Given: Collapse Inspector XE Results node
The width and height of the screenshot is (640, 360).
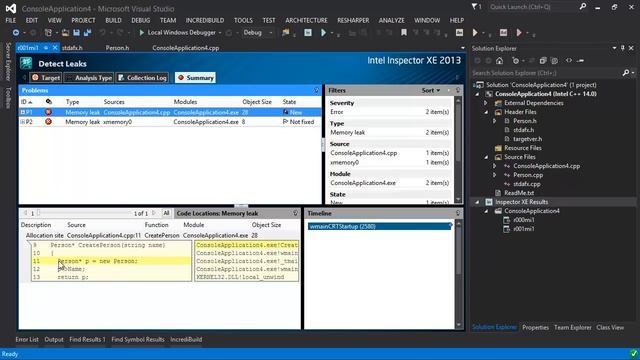Looking at the screenshot, I should pos(477,202).
